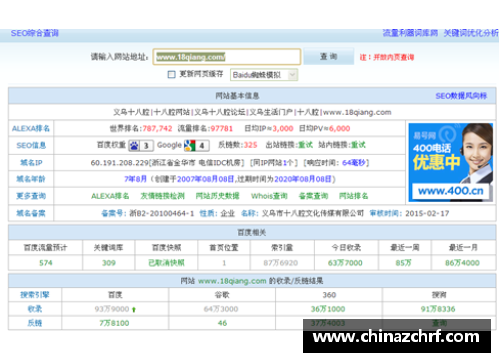Image resolution: width=500 pixels, height=362 pixels.
Task: Click the 反链 row label
Action: point(35,323)
